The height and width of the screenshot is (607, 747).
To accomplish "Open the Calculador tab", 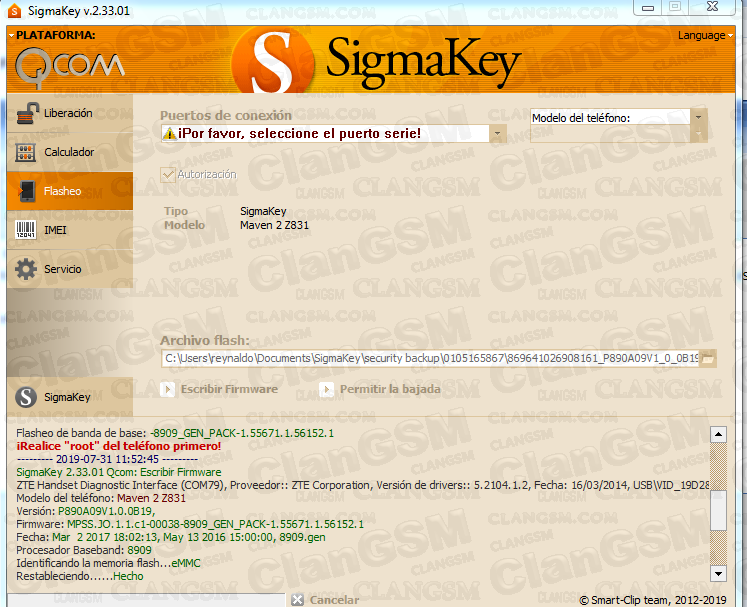I will coord(70,152).
